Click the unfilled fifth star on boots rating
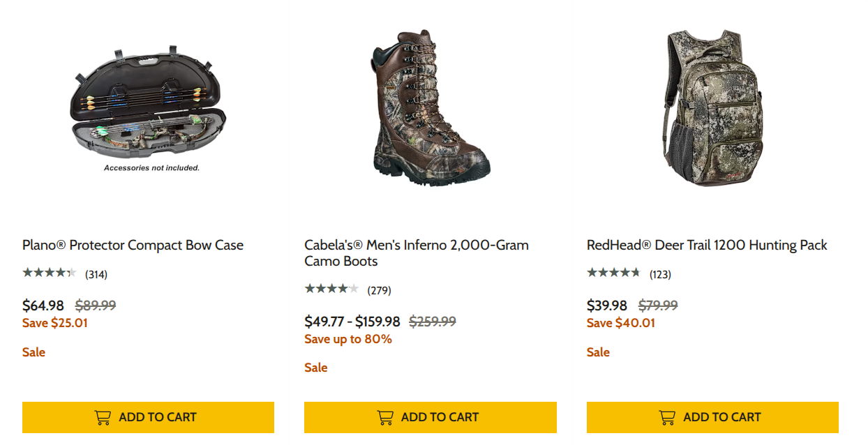 coord(354,289)
